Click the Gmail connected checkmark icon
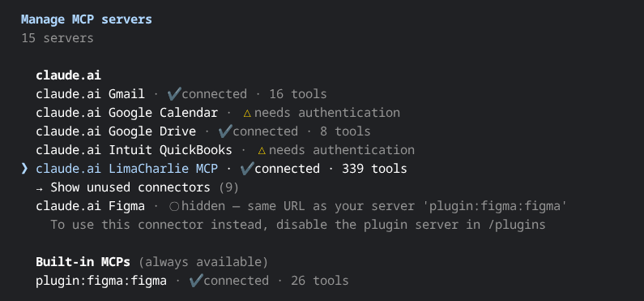This screenshot has width=644, height=301. click(174, 94)
